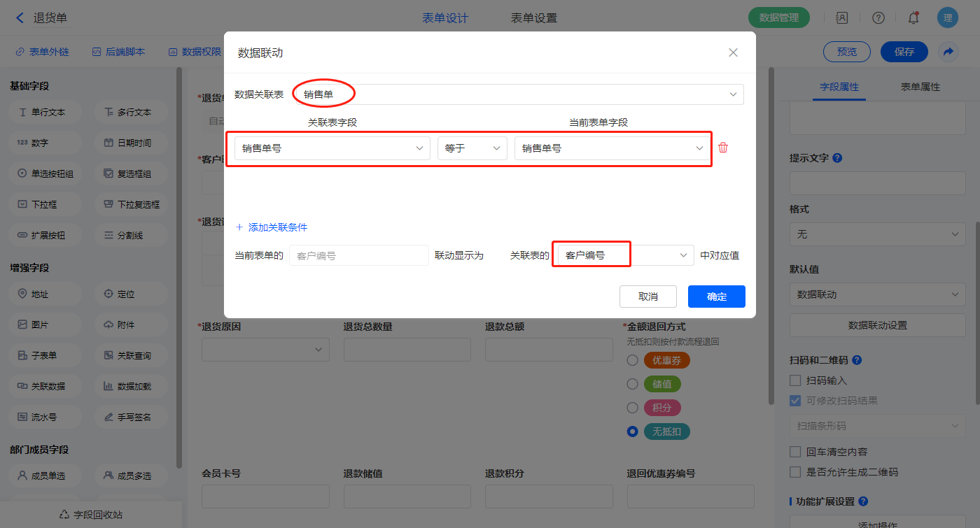Expand the 数据关联表 dropdown showing 销售单

(x=518, y=94)
